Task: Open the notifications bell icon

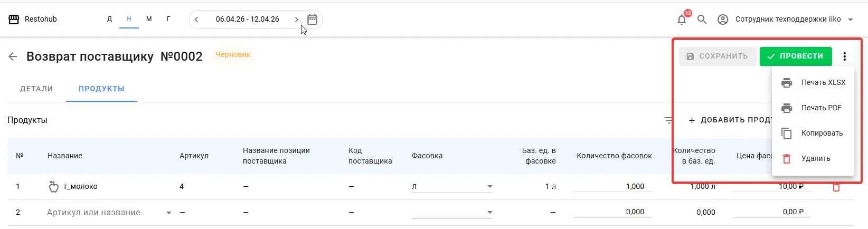Action: (x=682, y=20)
